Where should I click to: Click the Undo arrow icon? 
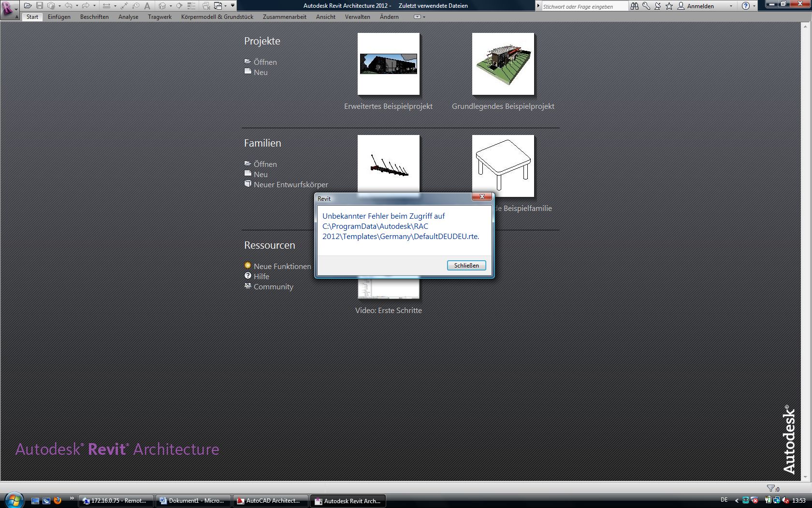68,6
